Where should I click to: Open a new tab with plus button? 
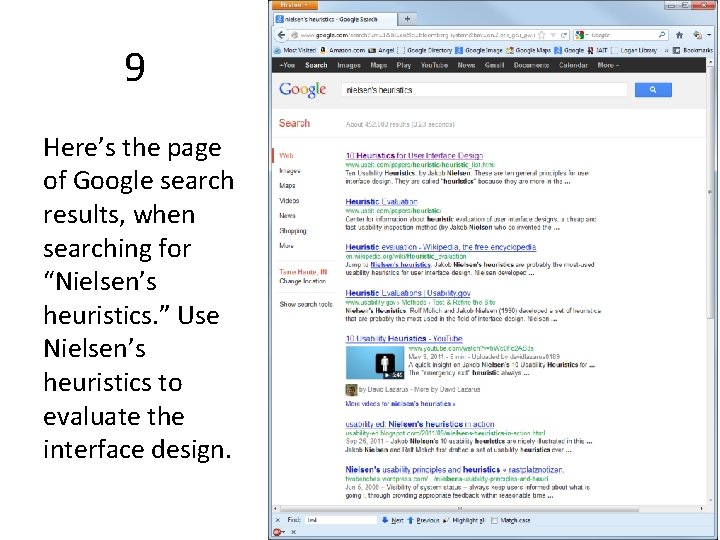(x=407, y=19)
